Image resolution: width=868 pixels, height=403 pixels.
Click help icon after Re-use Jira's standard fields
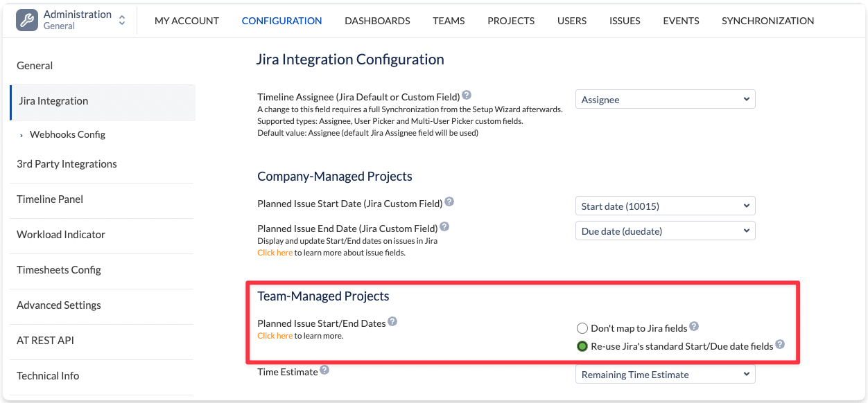780,344
